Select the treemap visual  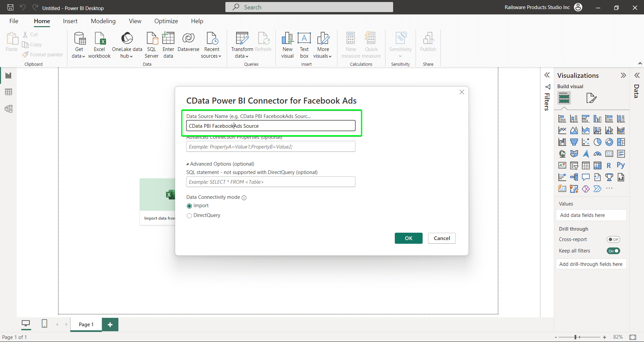[x=621, y=142]
